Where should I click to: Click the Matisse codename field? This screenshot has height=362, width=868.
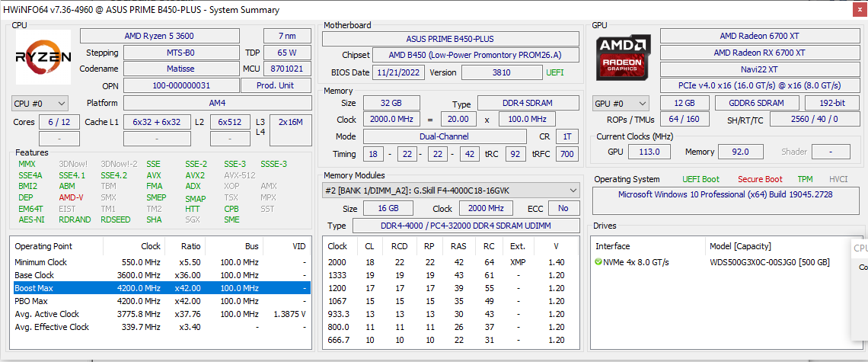[x=181, y=69]
